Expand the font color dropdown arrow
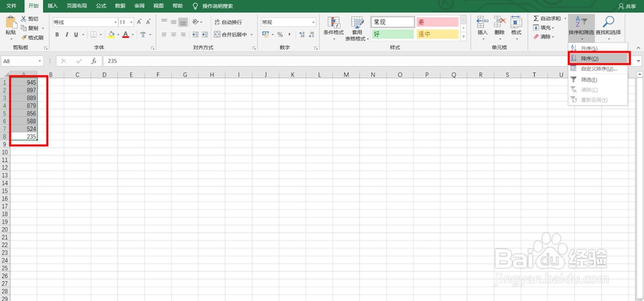Viewport: 644px width, 301px height. (x=133, y=35)
